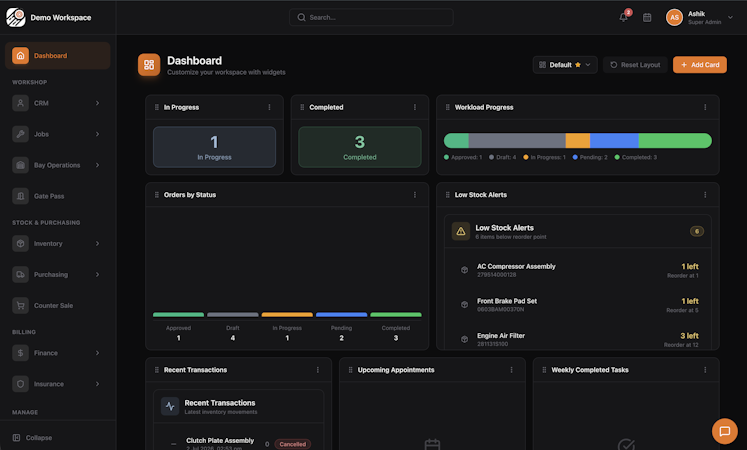Click the favorite star on Default layout
Screen dimensions: 747x450
(578, 65)
